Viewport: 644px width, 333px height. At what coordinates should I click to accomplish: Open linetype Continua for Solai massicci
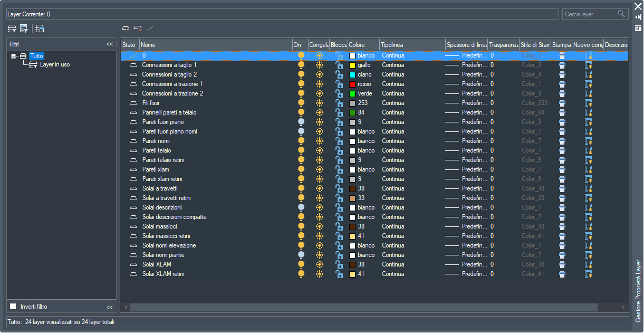click(393, 226)
